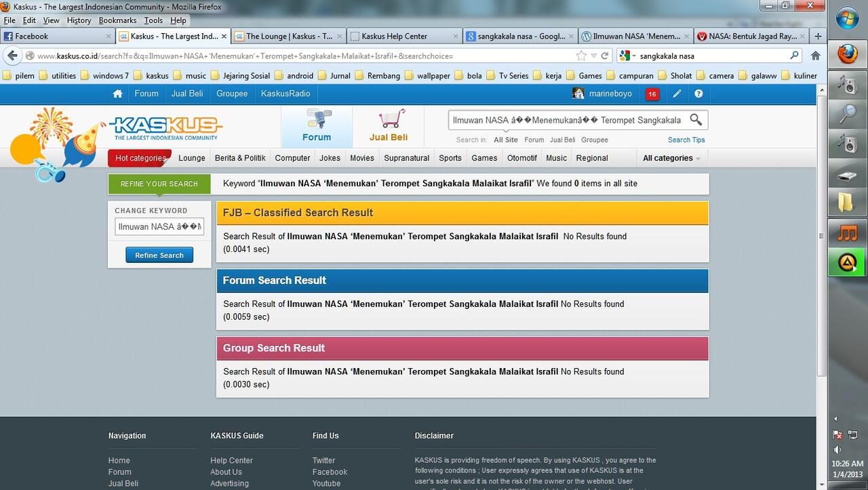Screen dimensions: 868x490
Task: Open the Otomotif category
Action: coord(522,158)
